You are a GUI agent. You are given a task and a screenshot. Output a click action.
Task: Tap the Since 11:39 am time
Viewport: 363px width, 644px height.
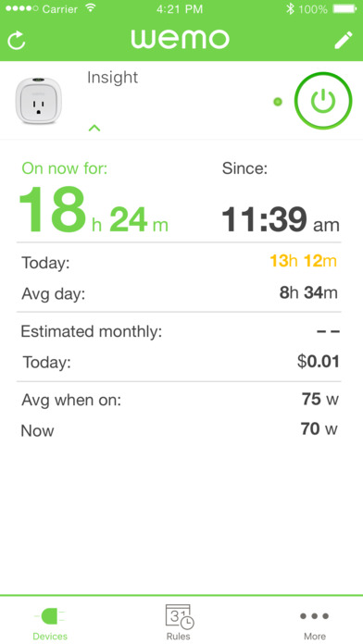281,219
